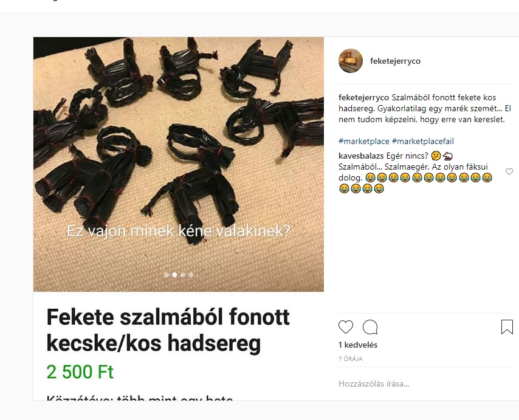Select the fourth carousel dot
The image size is (519, 420).
pos(191,275)
